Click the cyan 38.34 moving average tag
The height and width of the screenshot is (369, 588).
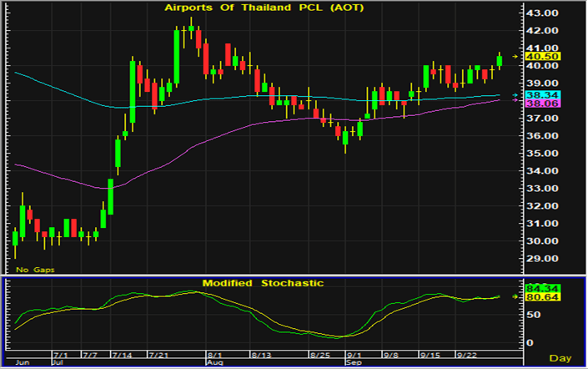(538, 96)
